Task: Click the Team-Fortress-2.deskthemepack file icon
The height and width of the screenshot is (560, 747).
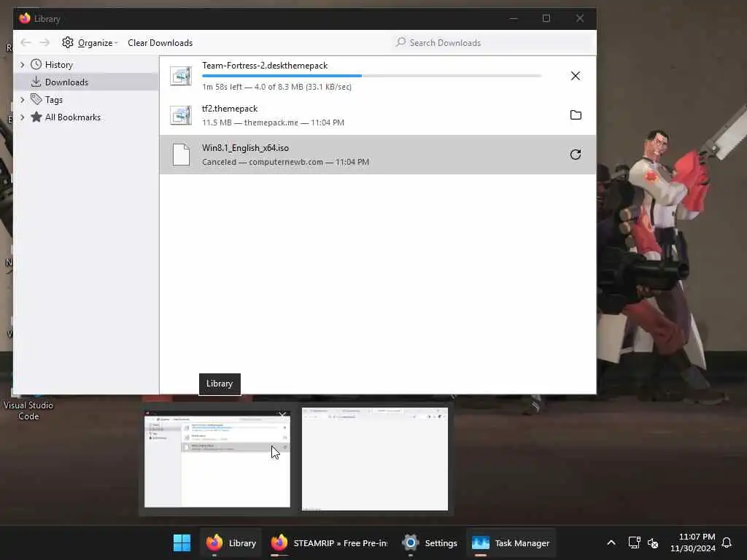Action: 181,76
